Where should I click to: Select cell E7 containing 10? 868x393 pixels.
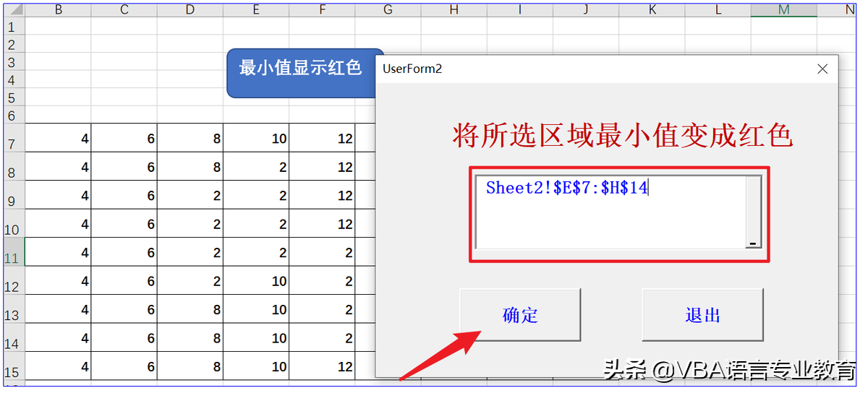point(256,138)
